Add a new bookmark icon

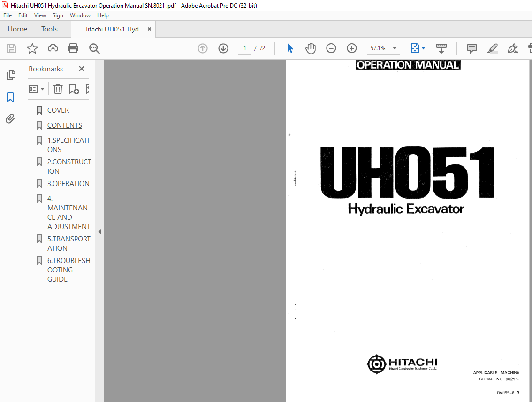click(74, 89)
